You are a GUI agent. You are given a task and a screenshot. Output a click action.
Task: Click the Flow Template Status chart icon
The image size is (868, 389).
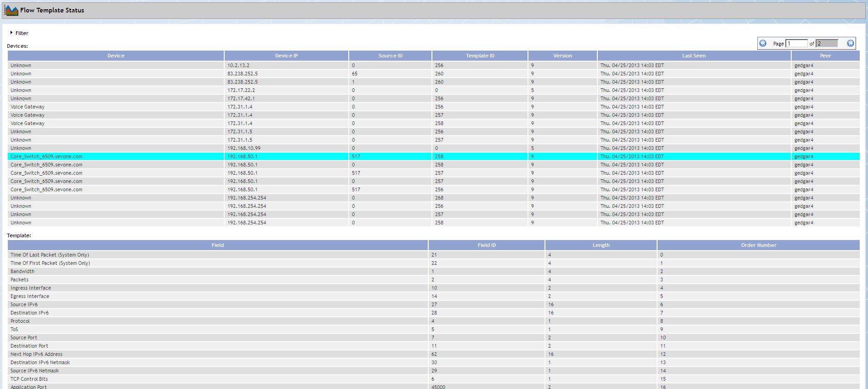point(11,10)
